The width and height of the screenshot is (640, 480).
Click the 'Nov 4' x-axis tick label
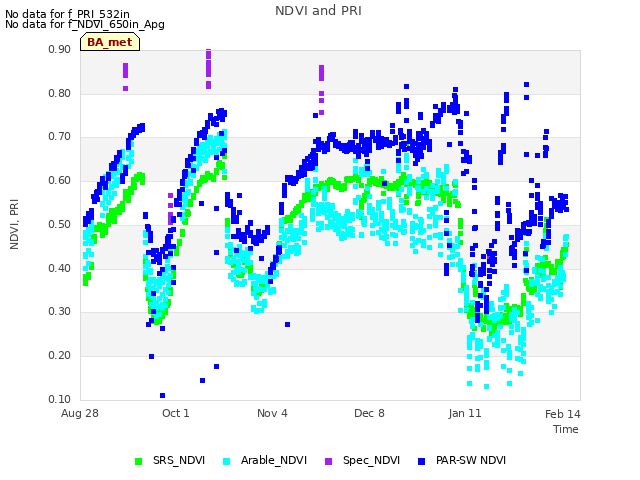pyautogui.click(x=272, y=413)
